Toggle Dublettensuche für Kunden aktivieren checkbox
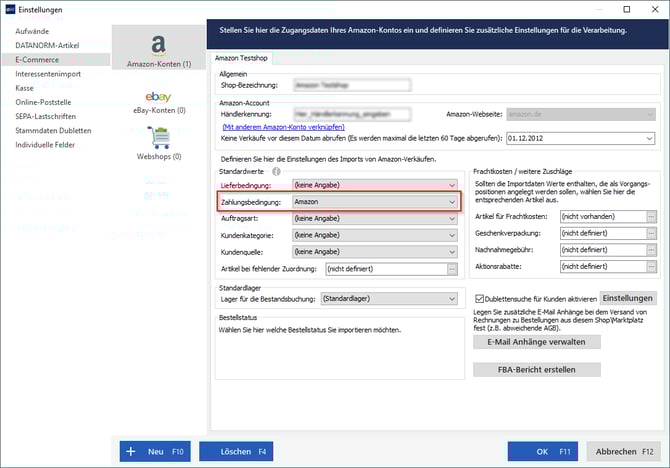The width and height of the screenshot is (670, 468). pos(479,299)
